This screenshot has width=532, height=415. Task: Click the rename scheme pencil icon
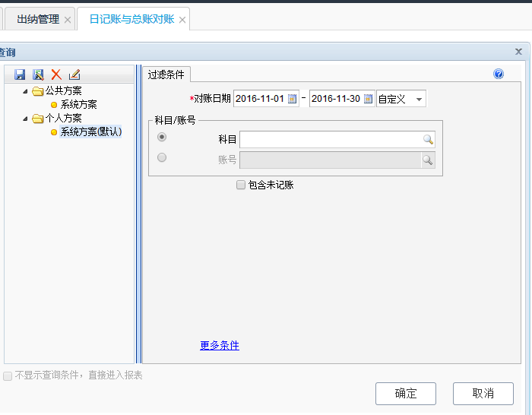(74, 74)
